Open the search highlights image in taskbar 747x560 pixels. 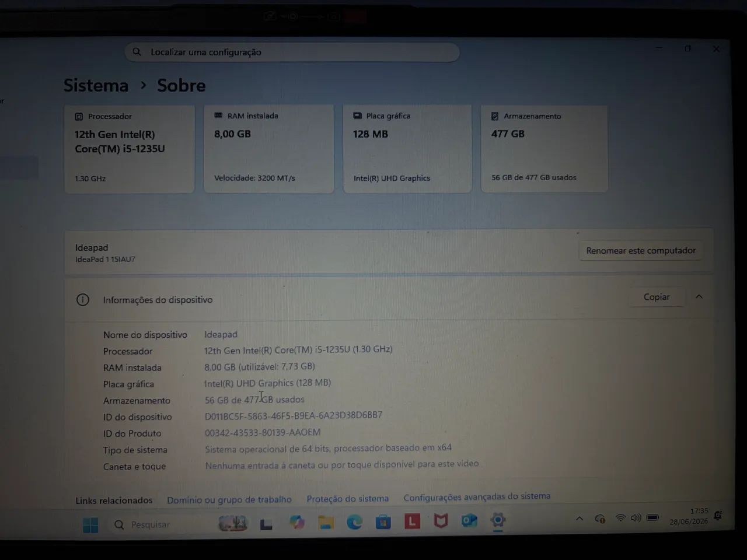(x=233, y=523)
